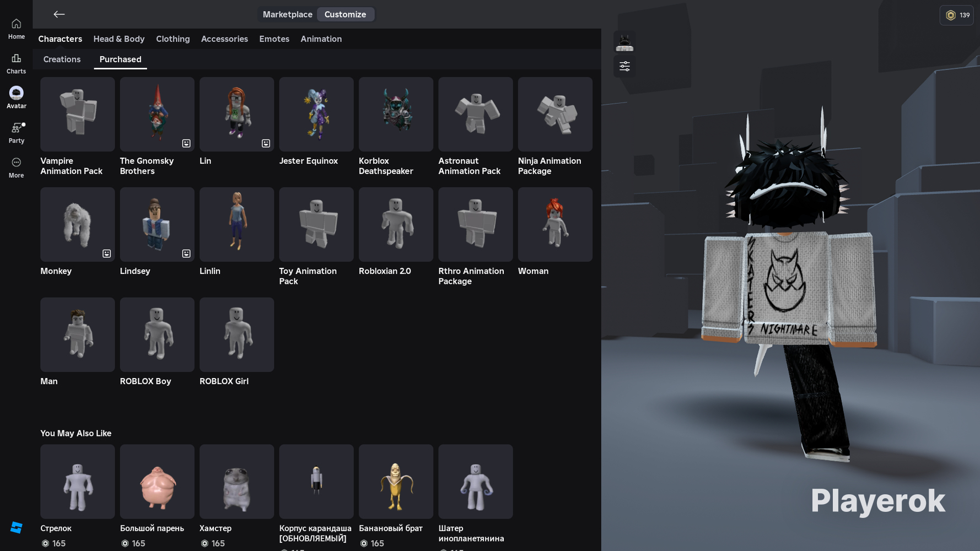
Task: Equip the ROBLOX Girl character
Action: pos(237,334)
